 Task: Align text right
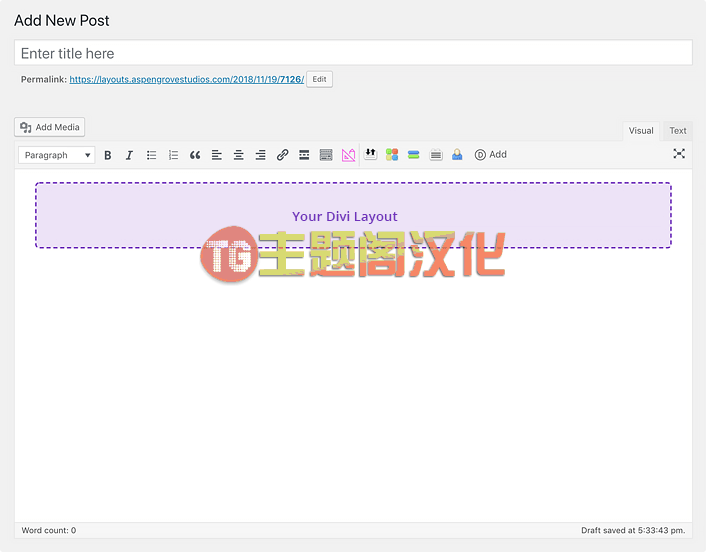click(260, 155)
